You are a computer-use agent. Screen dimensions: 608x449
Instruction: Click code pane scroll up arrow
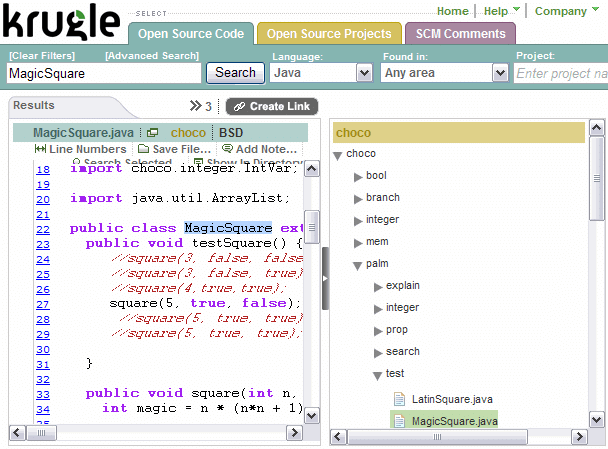[x=312, y=169]
